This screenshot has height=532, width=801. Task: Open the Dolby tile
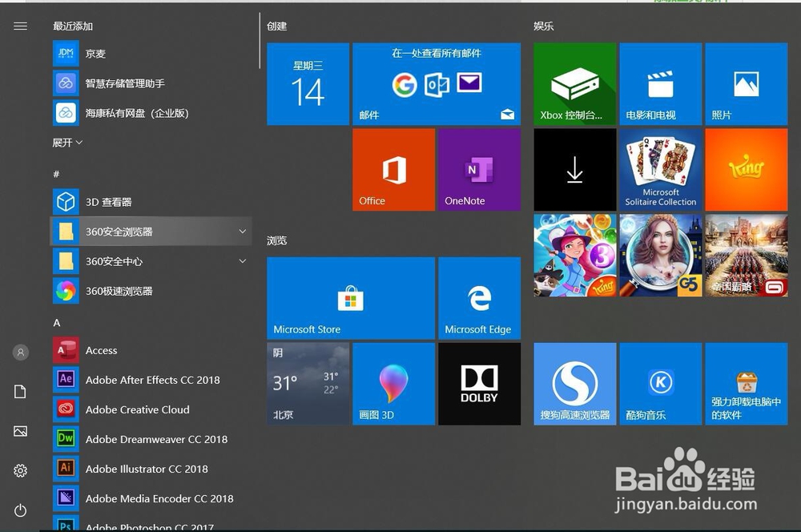[x=479, y=384]
